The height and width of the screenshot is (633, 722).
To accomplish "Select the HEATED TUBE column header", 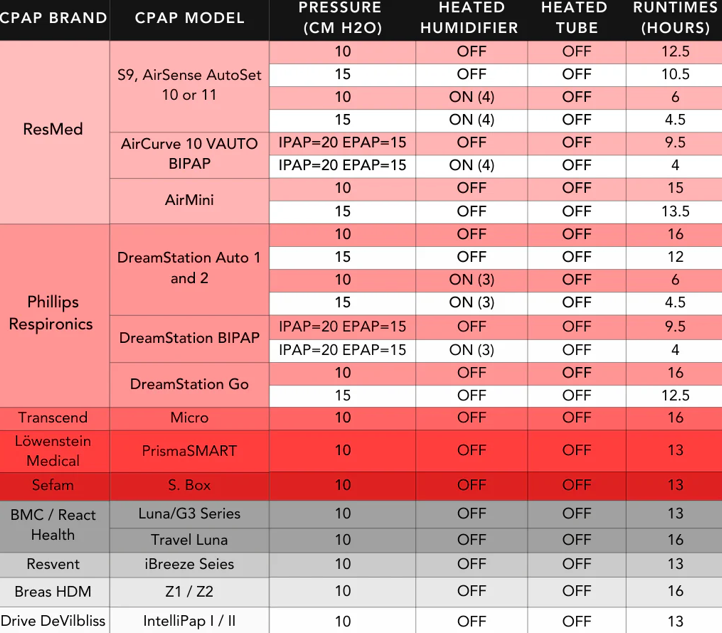I will 574,18.
